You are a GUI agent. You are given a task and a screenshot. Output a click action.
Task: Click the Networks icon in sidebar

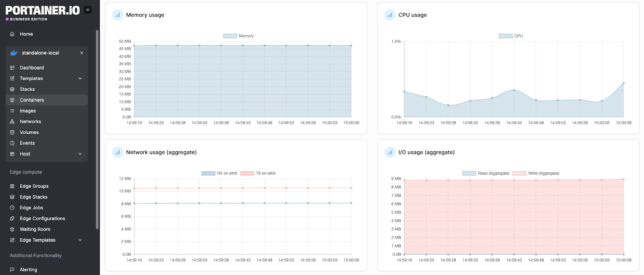tap(12, 122)
